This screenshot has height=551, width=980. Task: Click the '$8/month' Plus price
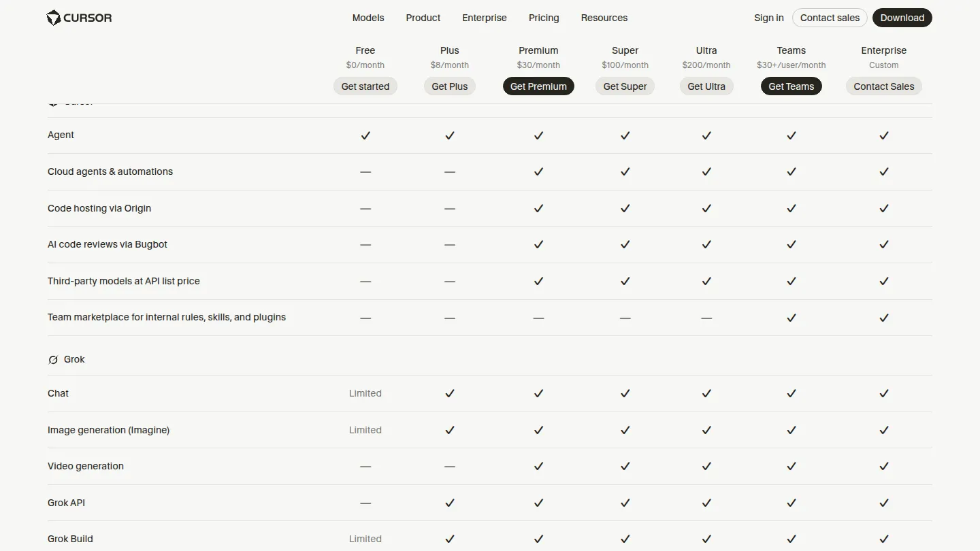450,65
